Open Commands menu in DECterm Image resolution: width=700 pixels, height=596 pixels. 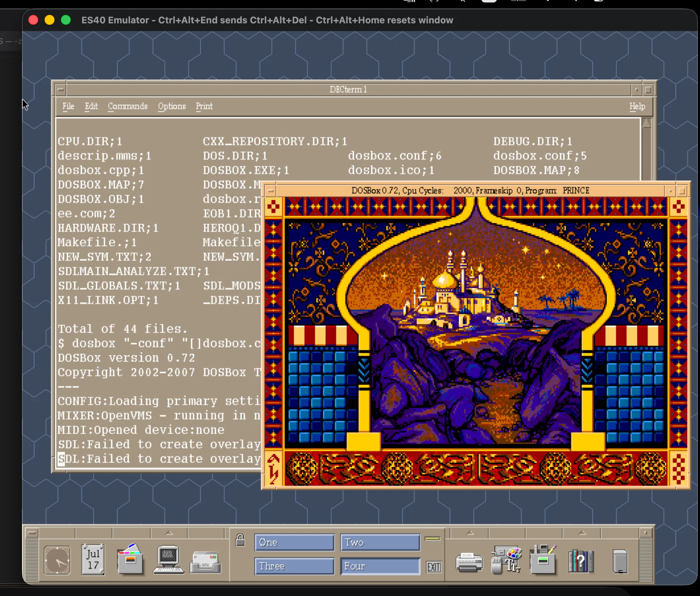(x=127, y=106)
